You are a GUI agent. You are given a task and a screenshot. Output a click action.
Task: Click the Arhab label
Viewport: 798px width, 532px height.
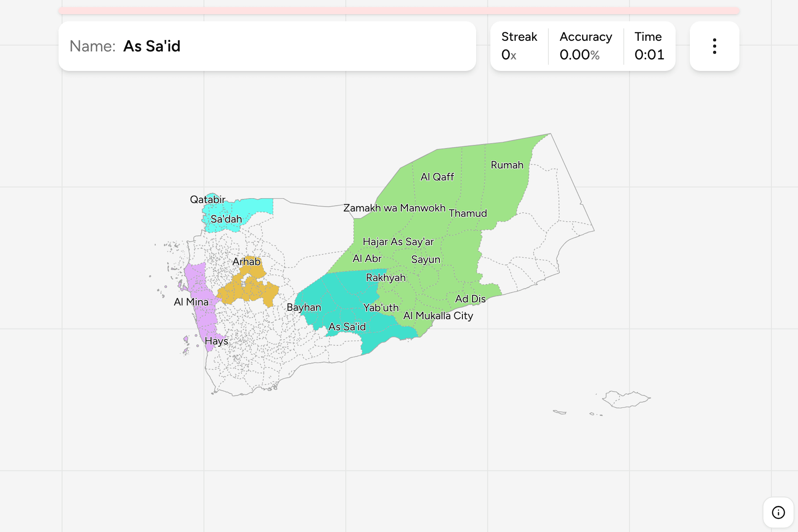(246, 262)
